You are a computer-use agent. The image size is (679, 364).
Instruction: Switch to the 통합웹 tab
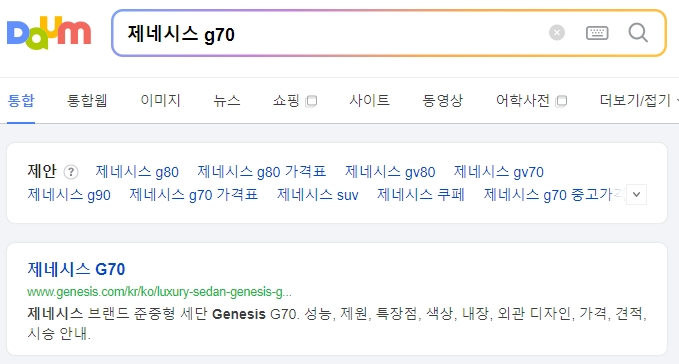pos(87,100)
